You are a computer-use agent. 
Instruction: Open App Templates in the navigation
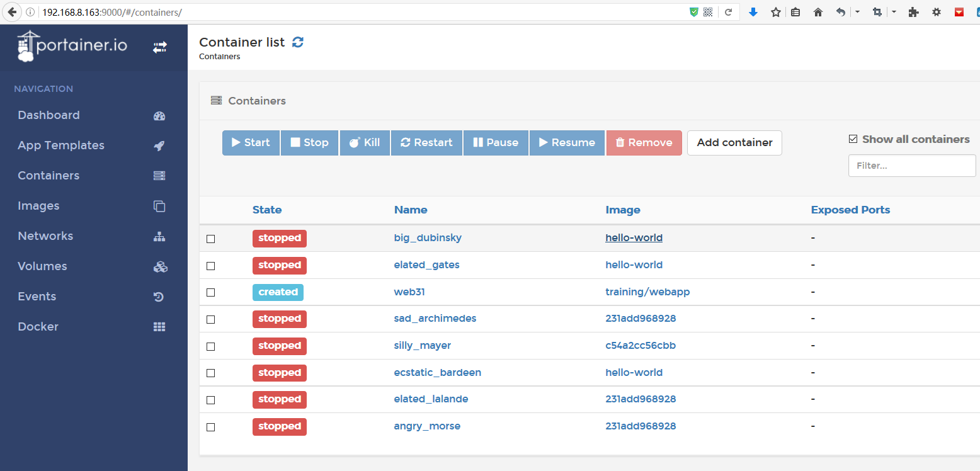click(61, 145)
